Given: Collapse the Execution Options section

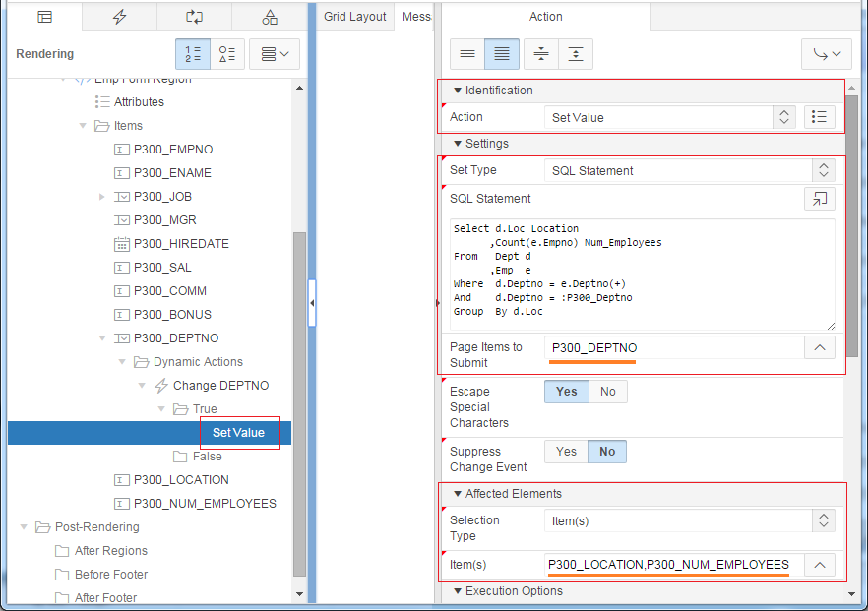Looking at the screenshot, I should point(458,591).
